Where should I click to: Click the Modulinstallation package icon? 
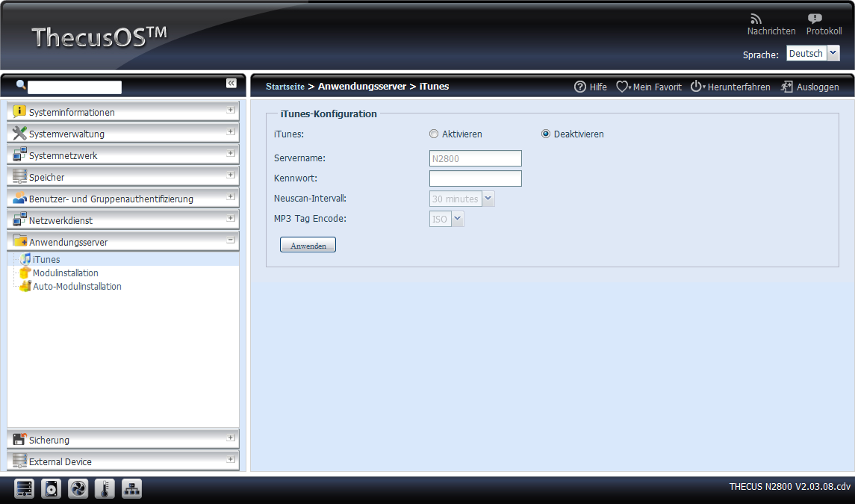pyautogui.click(x=25, y=273)
